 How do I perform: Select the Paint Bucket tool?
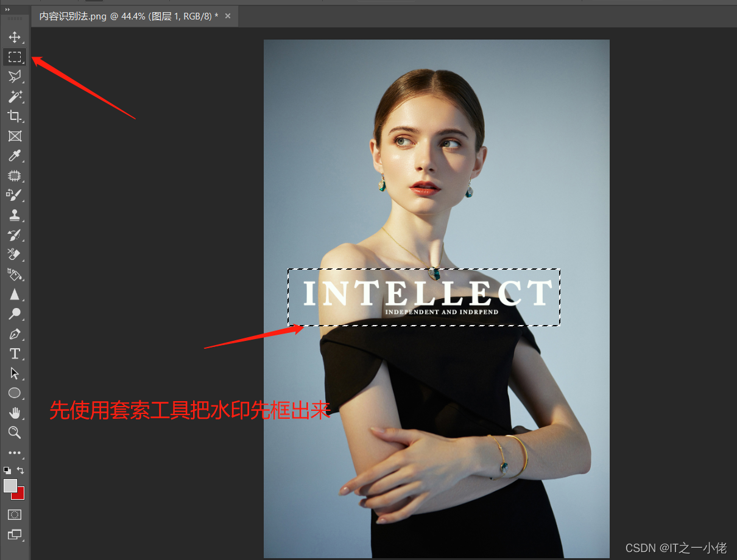pos(15,275)
